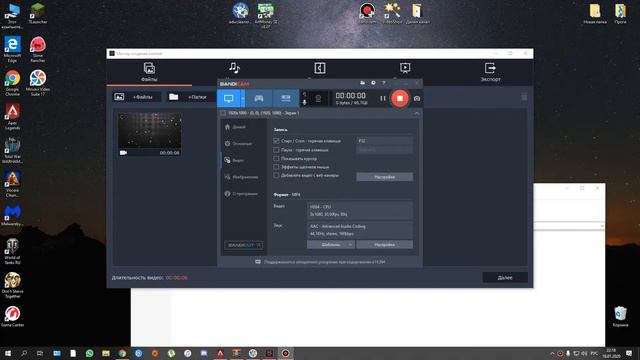
Task: Select Bandicam HDMI device recording mode
Action: 286,98
